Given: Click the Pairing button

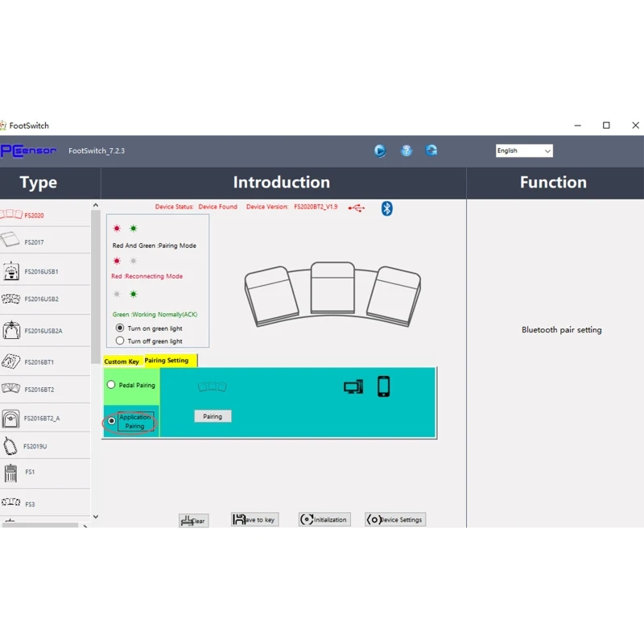Looking at the screenshot, I should 213,416.
